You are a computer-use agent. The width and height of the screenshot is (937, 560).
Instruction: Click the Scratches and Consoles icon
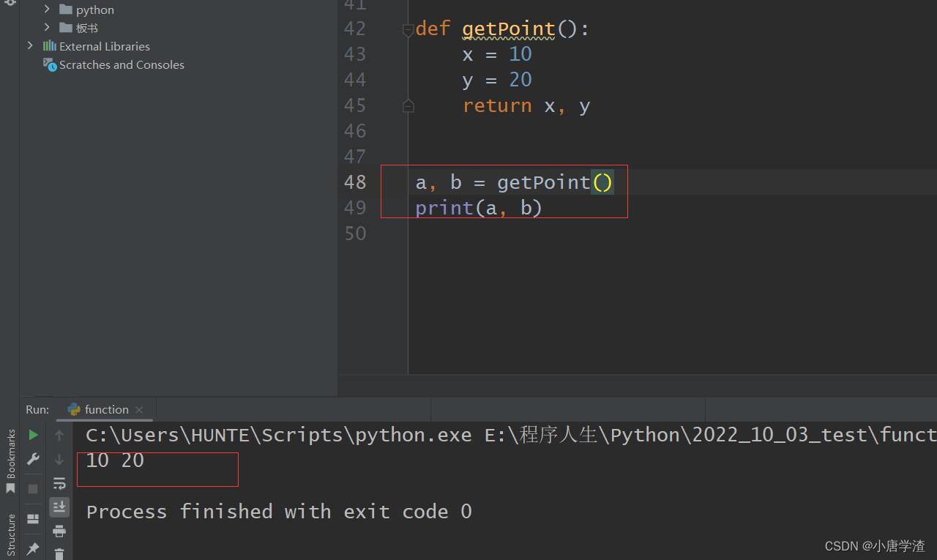[x=50, y=64]
